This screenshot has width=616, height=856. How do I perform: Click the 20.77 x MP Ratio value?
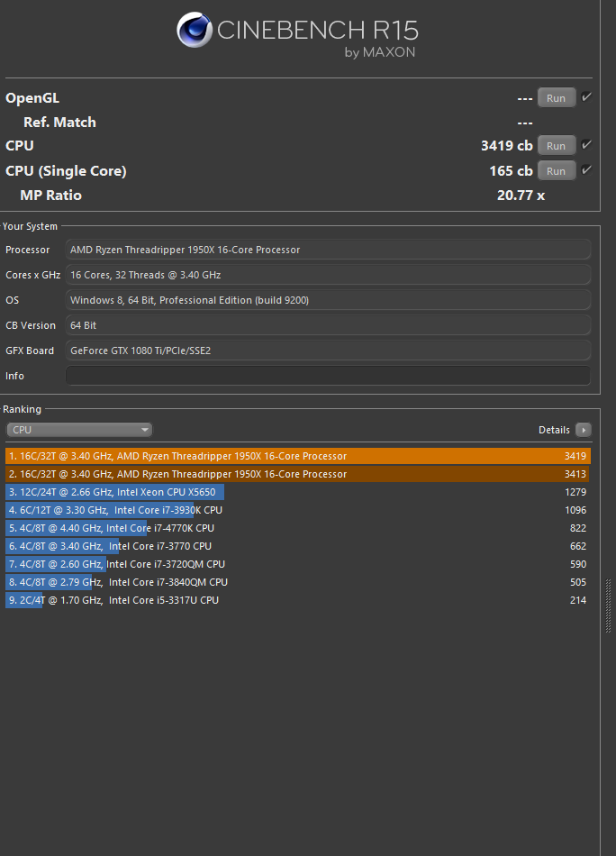(x=521, y=196)
